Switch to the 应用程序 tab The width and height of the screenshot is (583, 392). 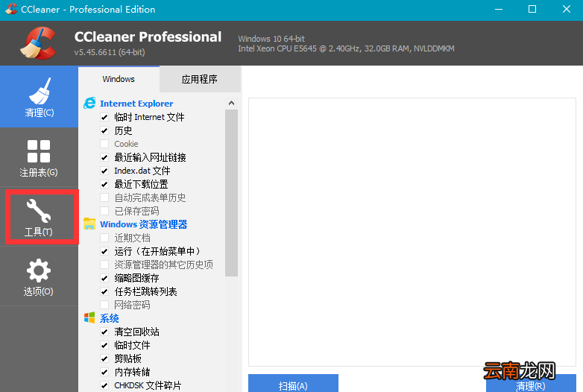200,79
